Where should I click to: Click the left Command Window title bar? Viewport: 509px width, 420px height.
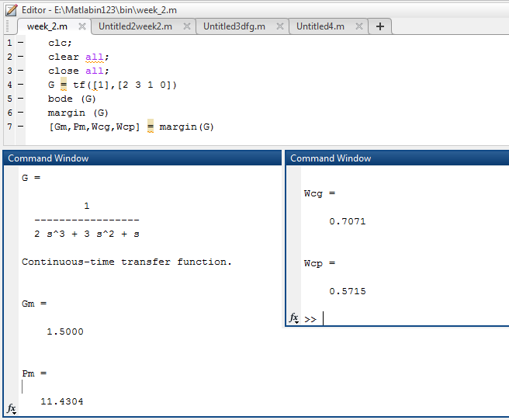(141, 158)
